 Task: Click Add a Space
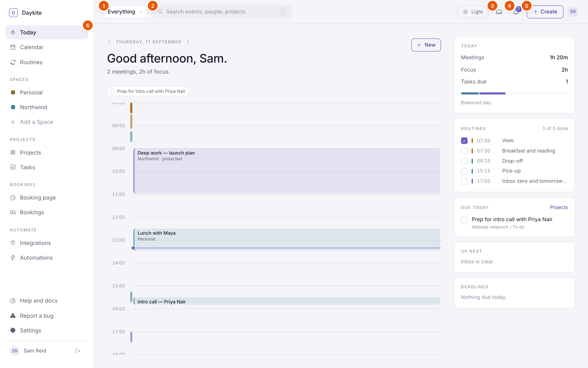coord(47,122)
